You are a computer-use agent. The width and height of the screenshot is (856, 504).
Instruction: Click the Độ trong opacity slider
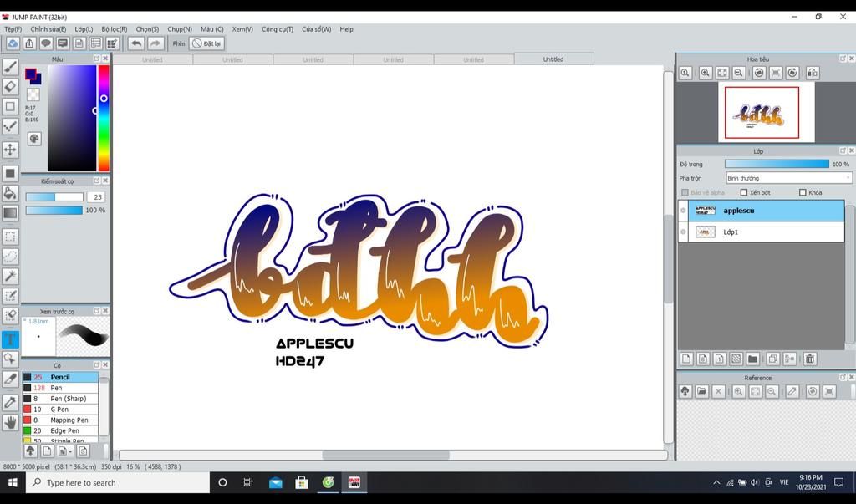[x=777, y=164]
